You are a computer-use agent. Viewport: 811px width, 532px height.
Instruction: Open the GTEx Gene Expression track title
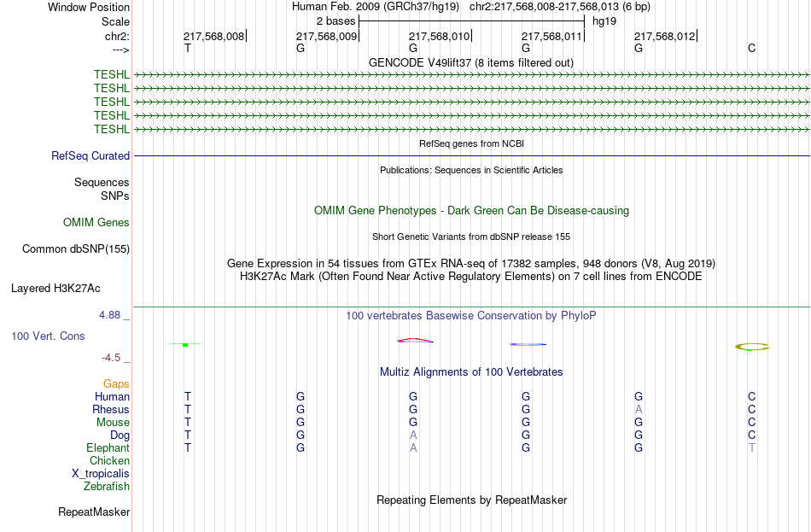tap(471, 263)
